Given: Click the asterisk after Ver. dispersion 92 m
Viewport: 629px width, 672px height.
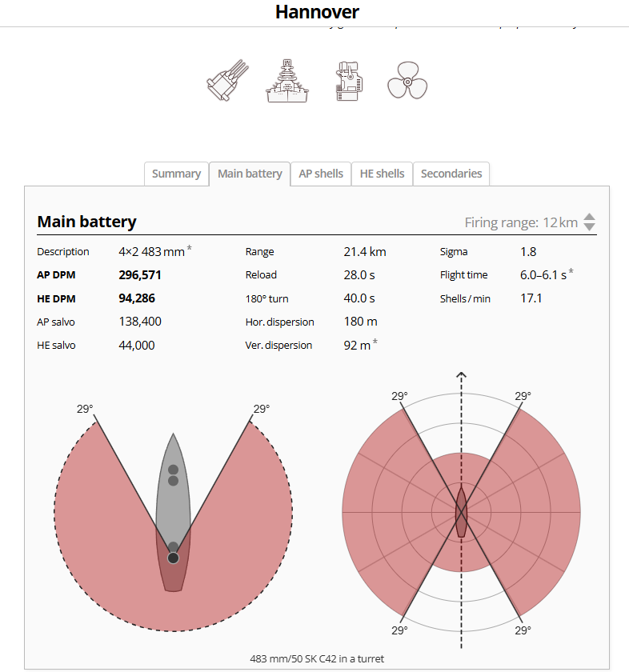Looking at the screenshot, I should pyautogui.click(x=375, y=343).
